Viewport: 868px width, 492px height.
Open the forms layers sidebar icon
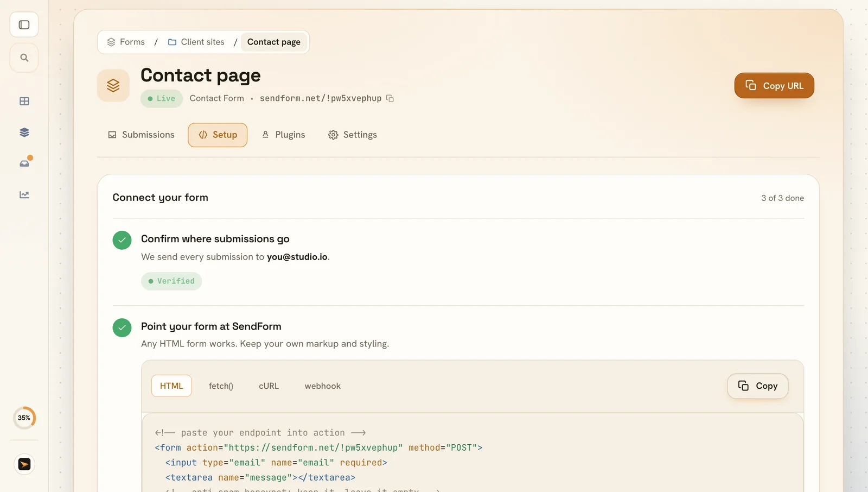click(24, 133)
